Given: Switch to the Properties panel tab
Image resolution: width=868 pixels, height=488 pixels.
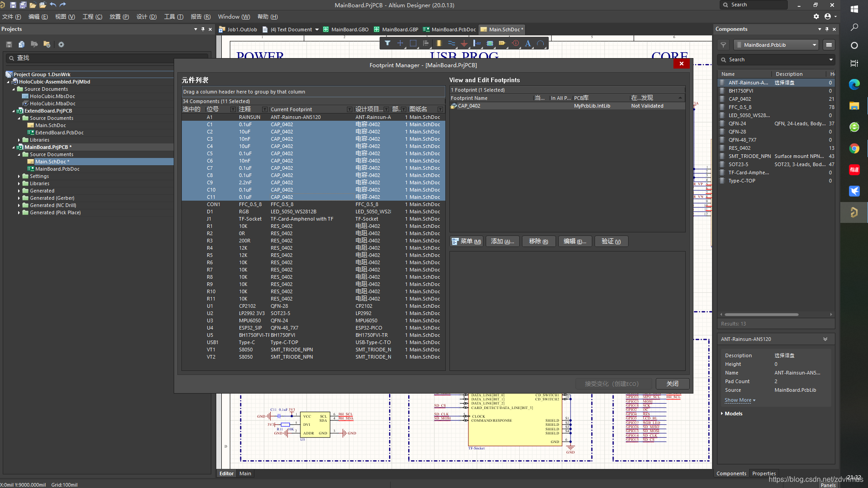Looking at the screenshot, I should 764,473.
